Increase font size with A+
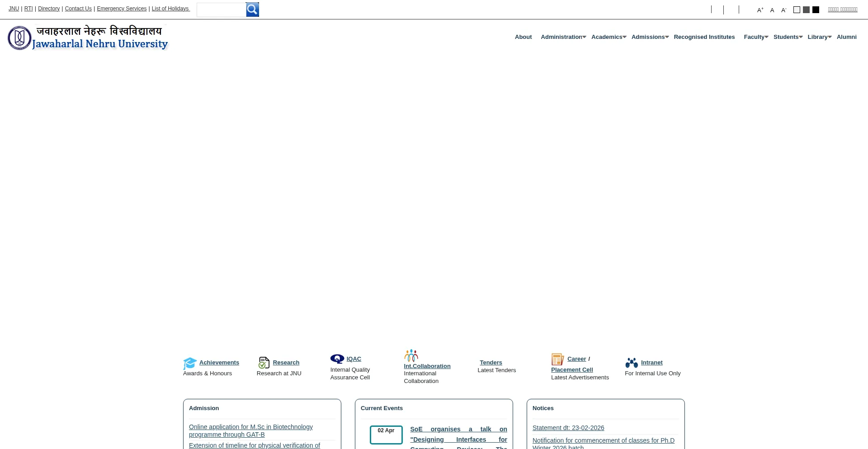This screenshot has height=449, width=868. coord(760,10)
